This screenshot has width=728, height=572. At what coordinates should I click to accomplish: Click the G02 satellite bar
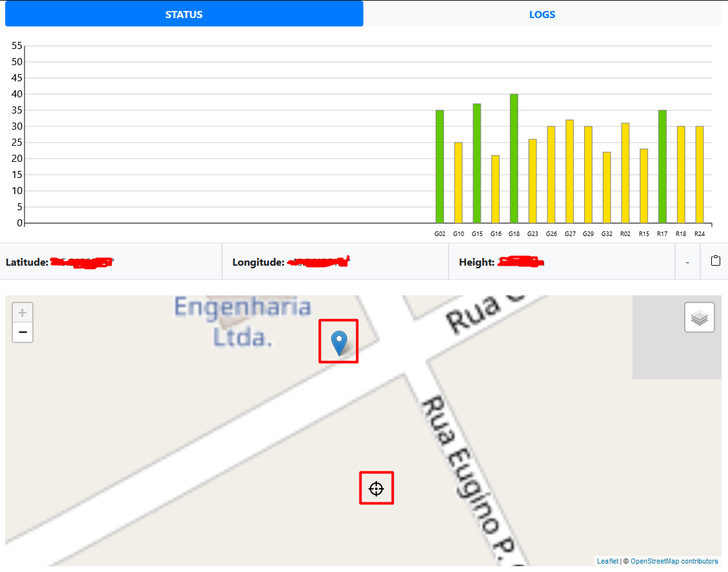440,166
